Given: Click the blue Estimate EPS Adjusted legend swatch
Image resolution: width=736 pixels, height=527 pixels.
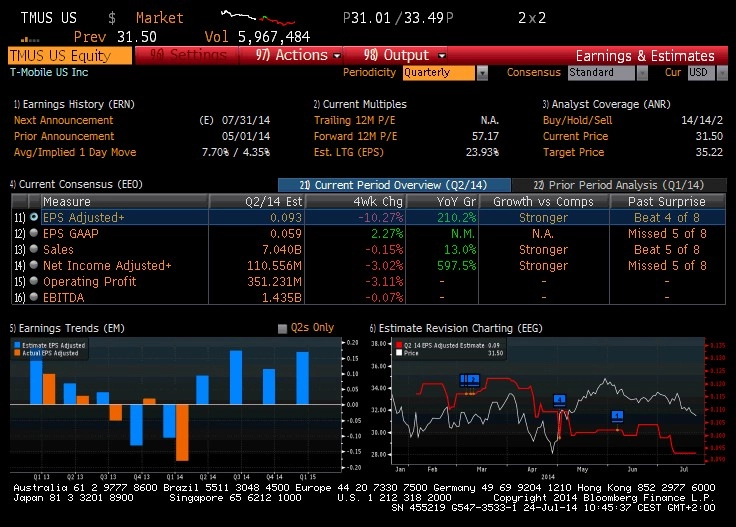Looking at the screenshot, I should click(x=17, y=345).
